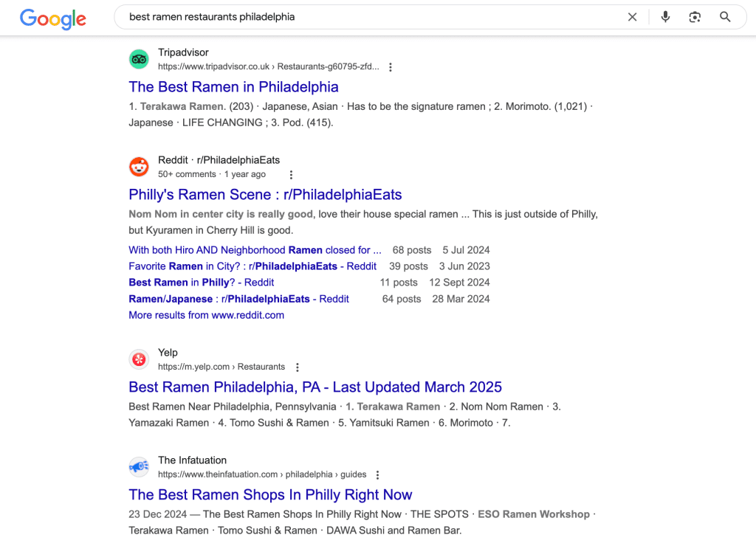Screen dimensions: 756x546
Task: Open The Best Ramen in Philadelphia link
Action: pyautogui.click(x=233, y=87)
